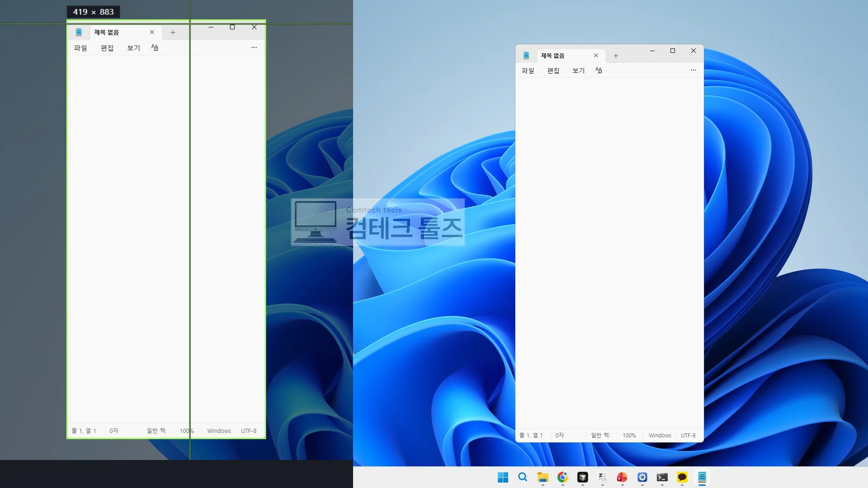Click UTF-8 encoding in right Notepad status bar
Viewport: 868px width, 488px height.
[x=688, y=436]
